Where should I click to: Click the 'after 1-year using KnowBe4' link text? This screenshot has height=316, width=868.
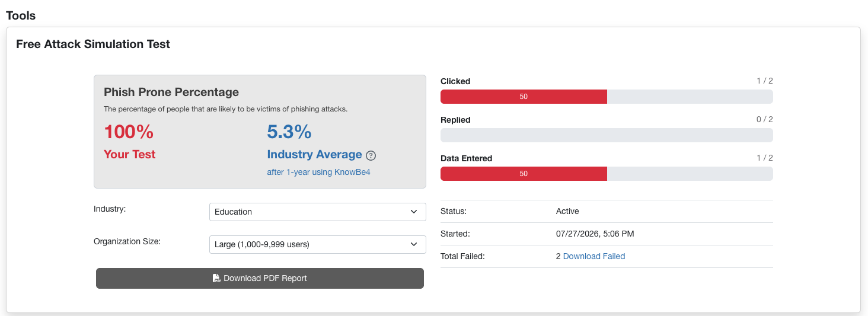(318, 172)
